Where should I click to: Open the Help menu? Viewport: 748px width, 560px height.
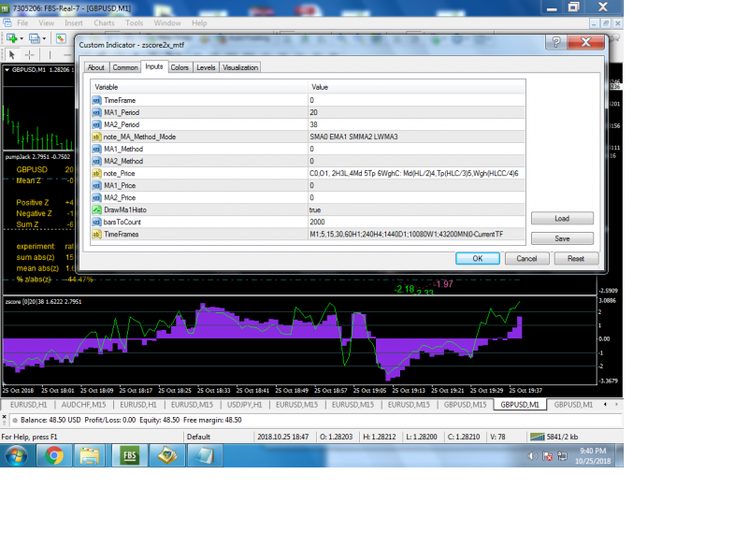coord(199,22)
